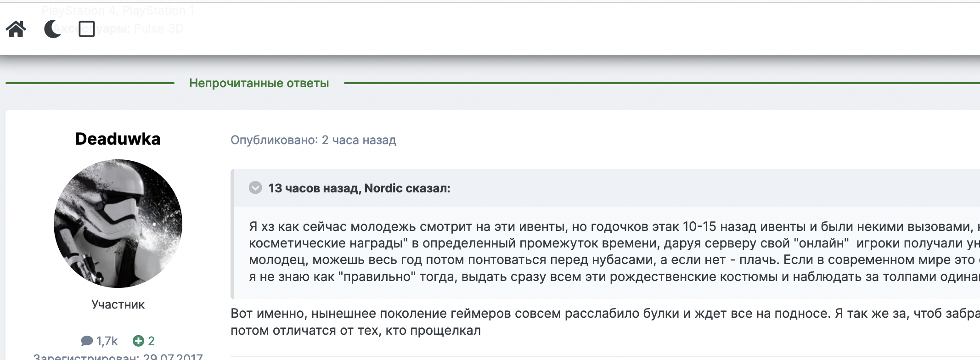Open Deaduwka's stormtrooper avatar
This screenshot has height=360, width=980.
(x=118, y=224)
